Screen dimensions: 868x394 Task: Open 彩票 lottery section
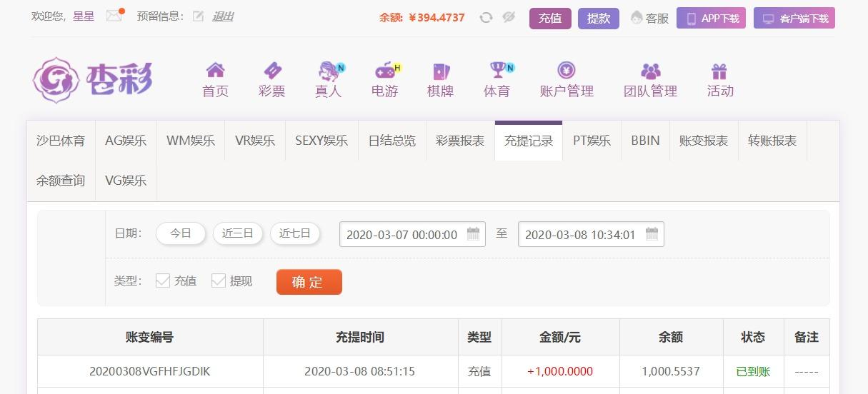point(271,80)
